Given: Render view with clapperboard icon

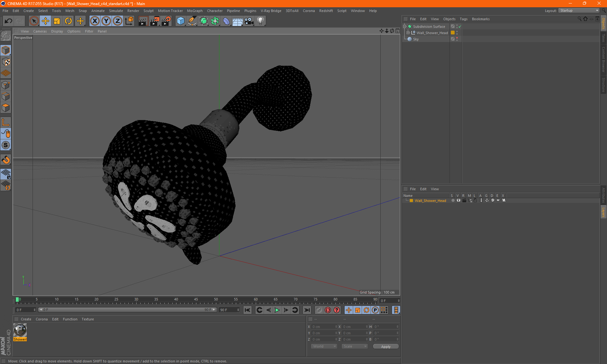Looking at the screenshot, I should (143, 21).
